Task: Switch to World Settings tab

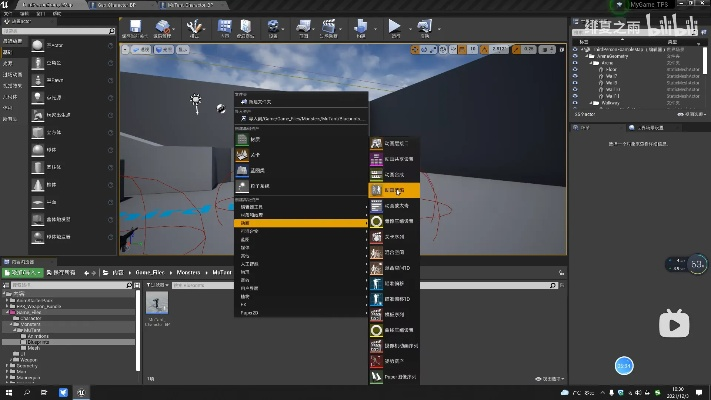Action: (x=650, y=128)
